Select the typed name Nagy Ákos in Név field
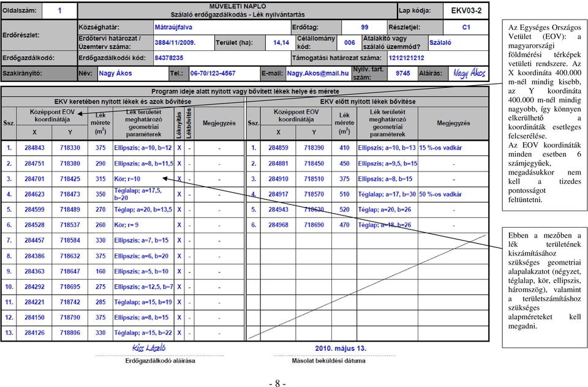The image size is (588, 387). [x=116, y=73]
